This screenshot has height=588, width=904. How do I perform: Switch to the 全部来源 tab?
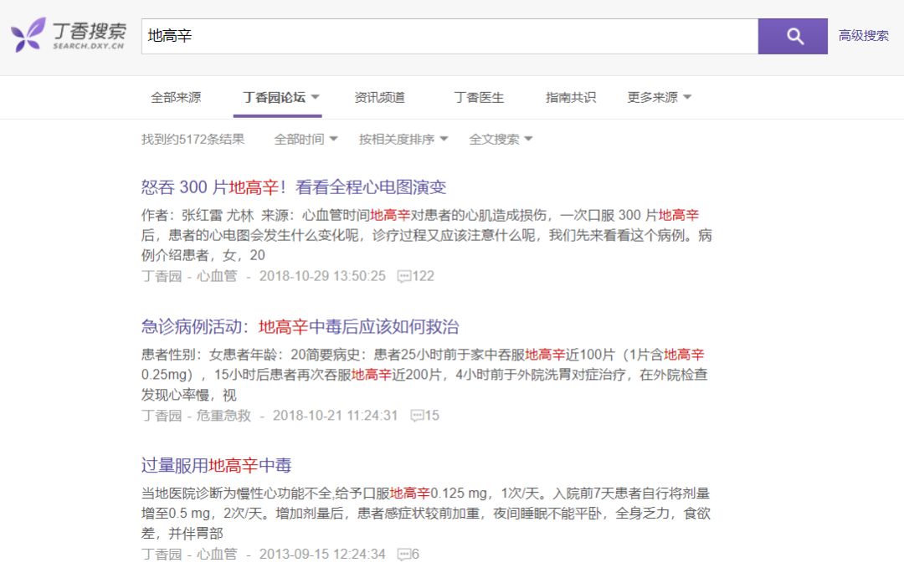(176, 97)
